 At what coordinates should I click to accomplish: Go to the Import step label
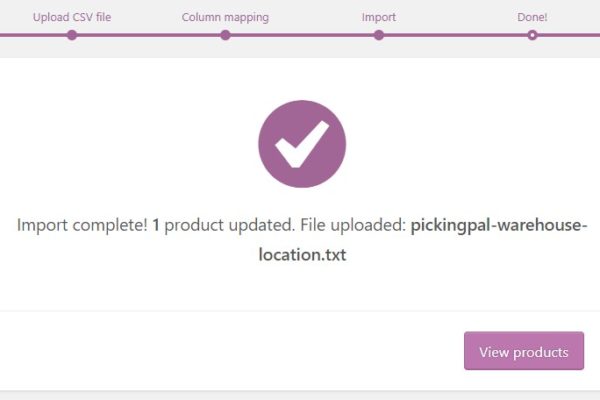pyautogui.click(x=379, y=17)
